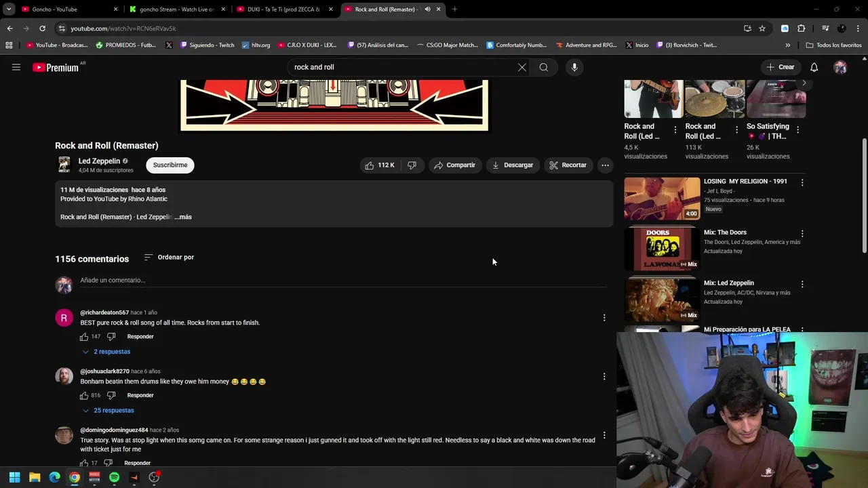Open options for Mix: The Doors

pos(802,234)
